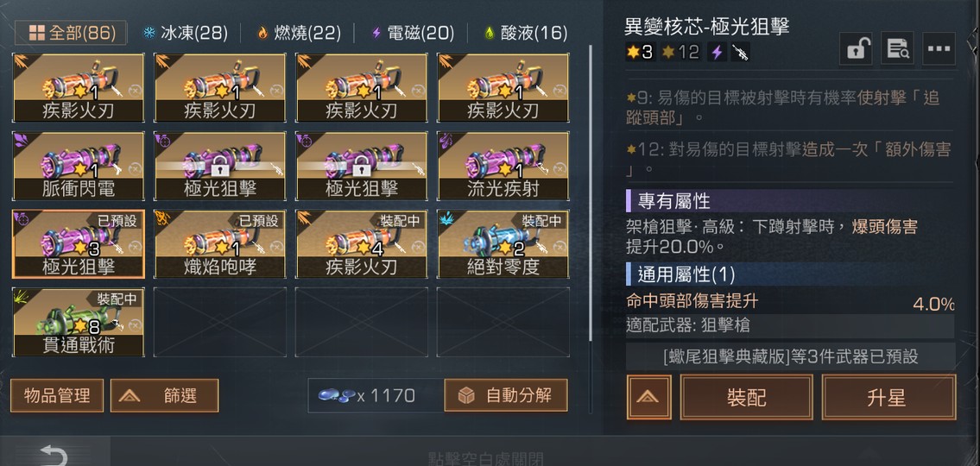Select the 貫通戰術 green core with 8 stars
This screenshot has width=980, height=466.
78,323
